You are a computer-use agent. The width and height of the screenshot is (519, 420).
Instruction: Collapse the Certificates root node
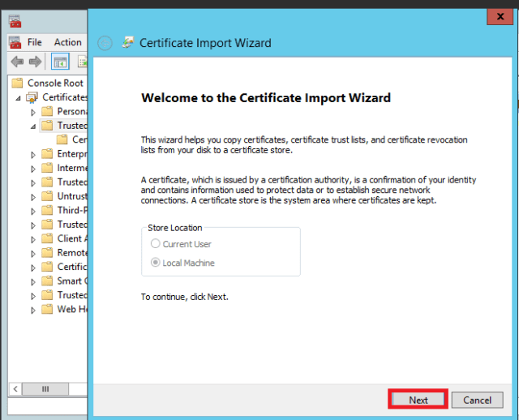click(x=19, y=97)
